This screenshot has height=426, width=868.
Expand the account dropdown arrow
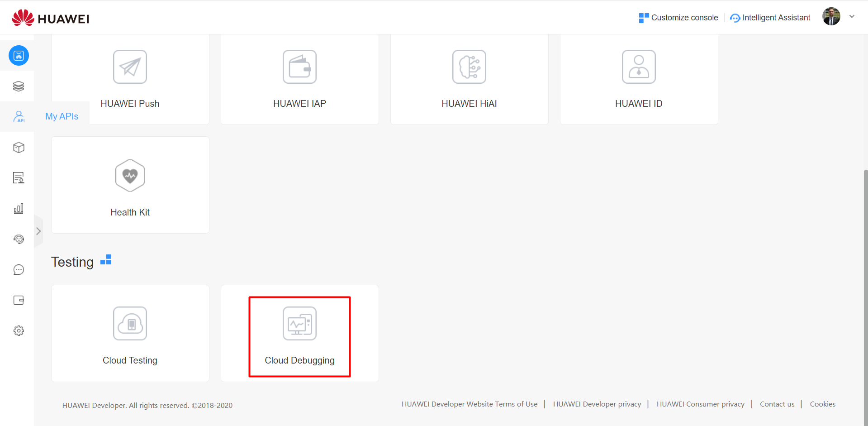[852, 16]
